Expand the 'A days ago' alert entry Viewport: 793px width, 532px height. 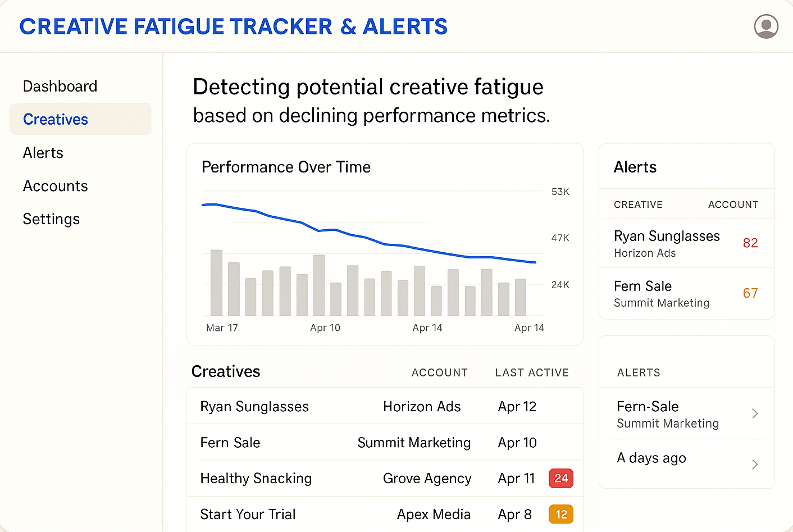coord(755,464)
